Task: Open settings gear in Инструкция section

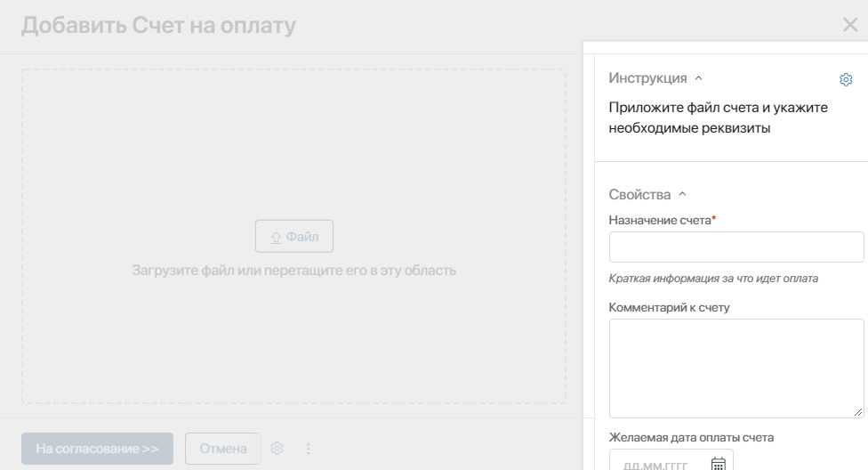Action: coord(845,80)
